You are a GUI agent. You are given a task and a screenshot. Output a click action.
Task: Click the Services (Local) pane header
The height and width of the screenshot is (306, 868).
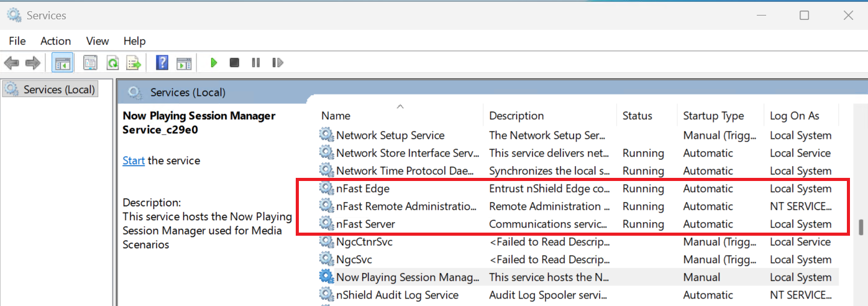[x=188, y=93]
